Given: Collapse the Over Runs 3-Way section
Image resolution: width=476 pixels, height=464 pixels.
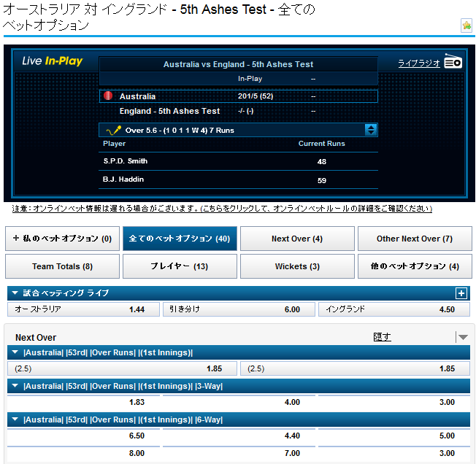Looking at the screenshot, I should pyautogui.click(x=15, y=387).
